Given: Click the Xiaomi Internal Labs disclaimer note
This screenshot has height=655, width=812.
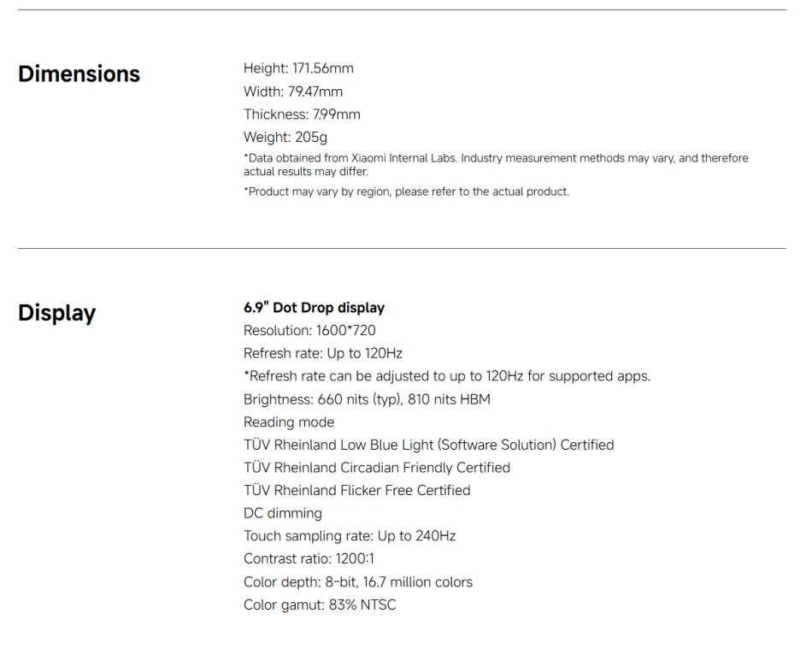Looking at the screenshot, I should click(496, 164).
